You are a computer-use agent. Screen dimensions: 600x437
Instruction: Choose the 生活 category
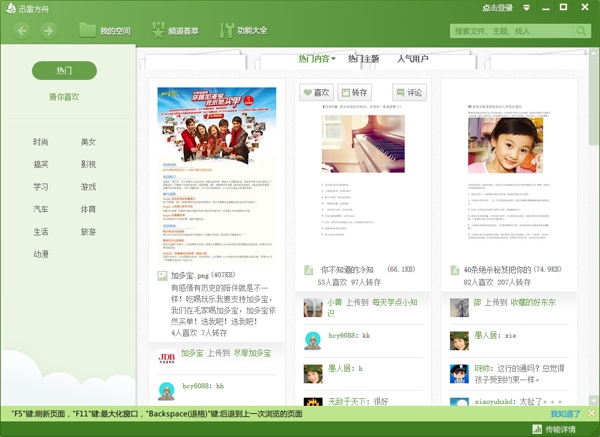coord(41,232)
